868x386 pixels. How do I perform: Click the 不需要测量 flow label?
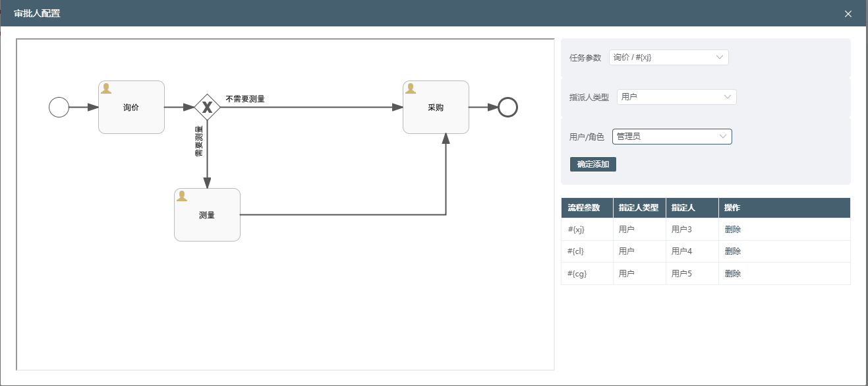(x=245, y=99)
